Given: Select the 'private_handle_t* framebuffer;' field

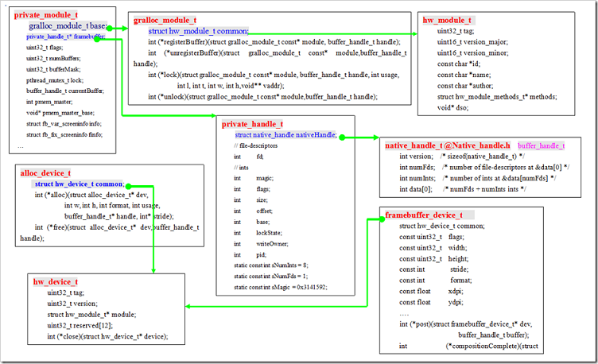Looking at the screenshot, I should [65, 37].
